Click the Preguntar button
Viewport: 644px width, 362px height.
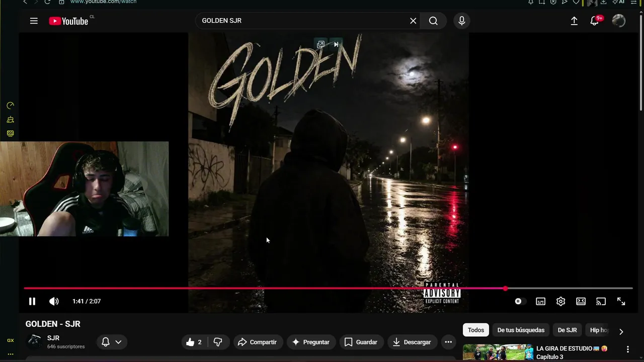click(311, 342)
